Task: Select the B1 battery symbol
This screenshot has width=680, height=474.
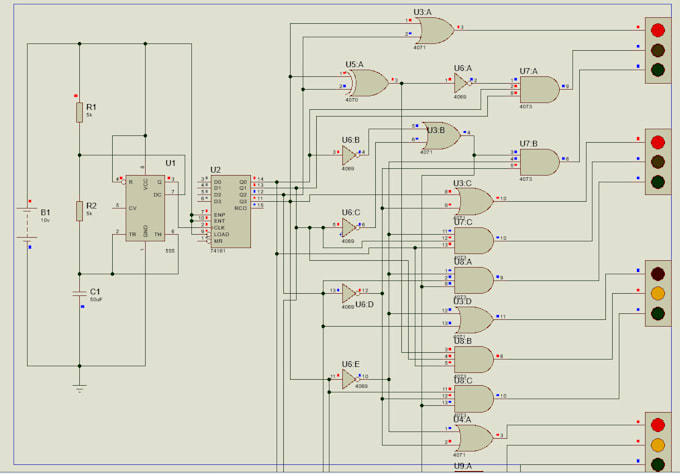Action: [x=27, y=224]
